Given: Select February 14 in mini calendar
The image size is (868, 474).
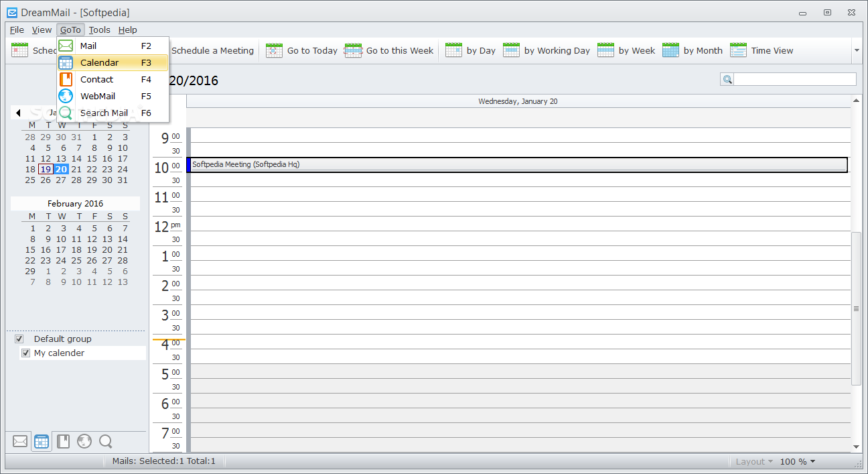Looking at the screenshot, I should pyautogui.click(x=123, y=239).
